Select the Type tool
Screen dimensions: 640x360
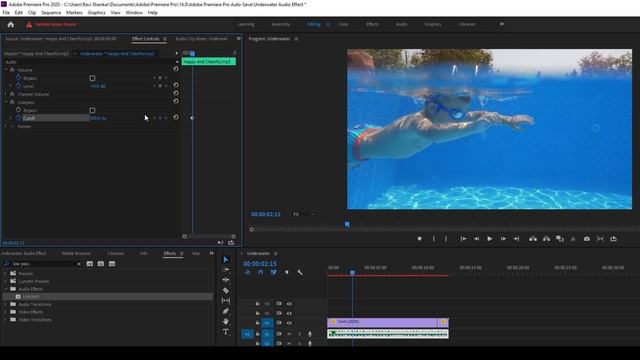226,332
